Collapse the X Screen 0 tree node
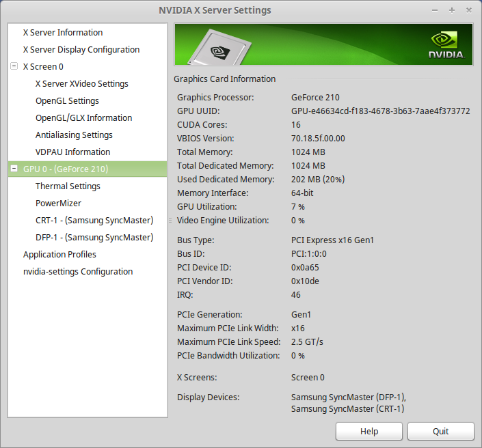 coord(14,66)
